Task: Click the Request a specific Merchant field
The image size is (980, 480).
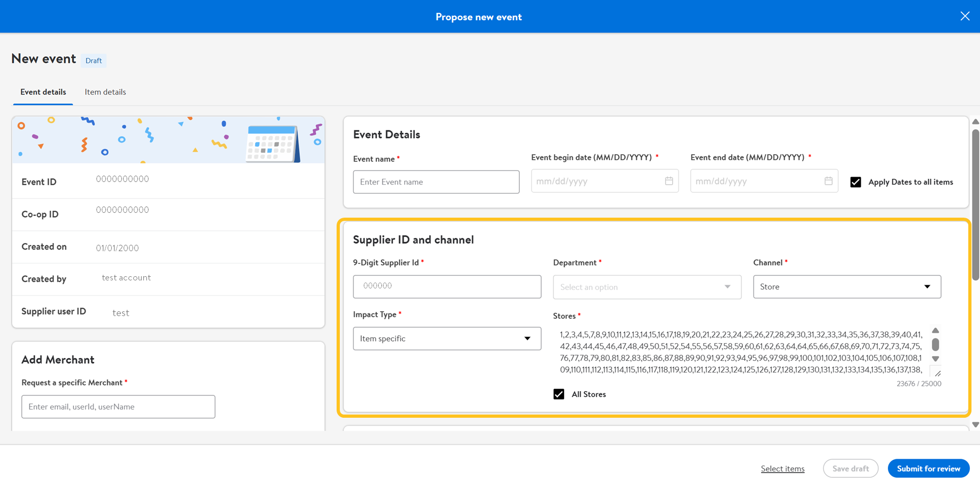Action: (x=118, y=407)
